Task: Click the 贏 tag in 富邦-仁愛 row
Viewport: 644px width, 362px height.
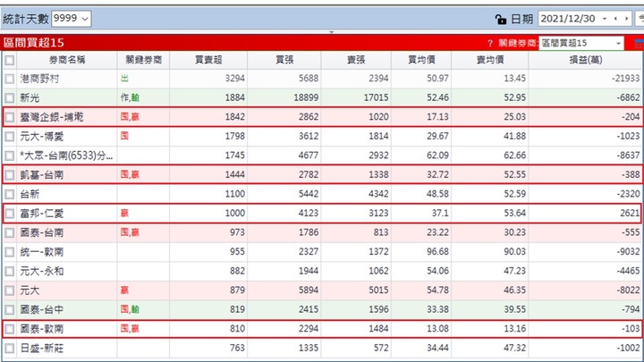Action: (124, 213)
